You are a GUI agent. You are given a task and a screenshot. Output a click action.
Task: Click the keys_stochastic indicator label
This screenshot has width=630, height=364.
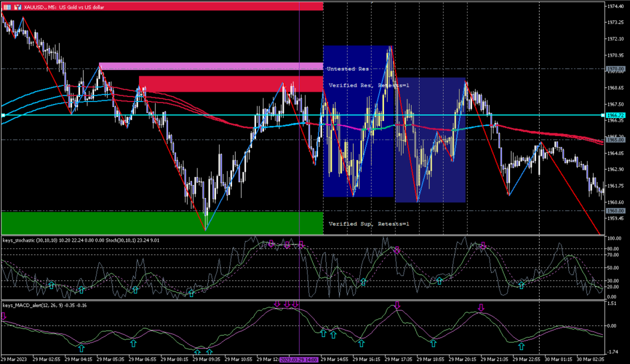81,240
